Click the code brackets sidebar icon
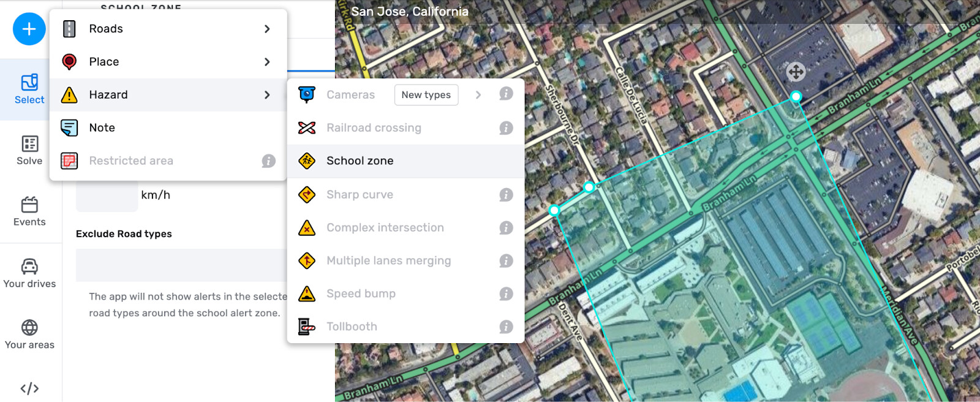 pyautogui.click(x=29, y=389)
